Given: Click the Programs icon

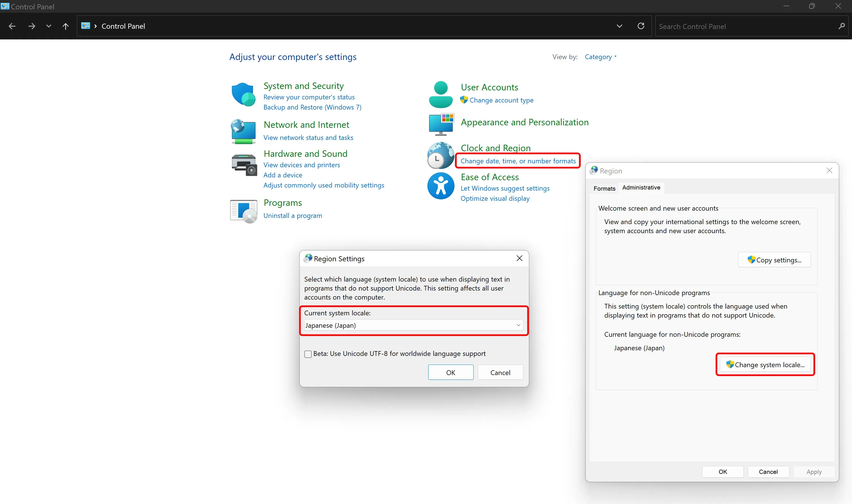Looking at the screenshot, I should coord(243,211).
